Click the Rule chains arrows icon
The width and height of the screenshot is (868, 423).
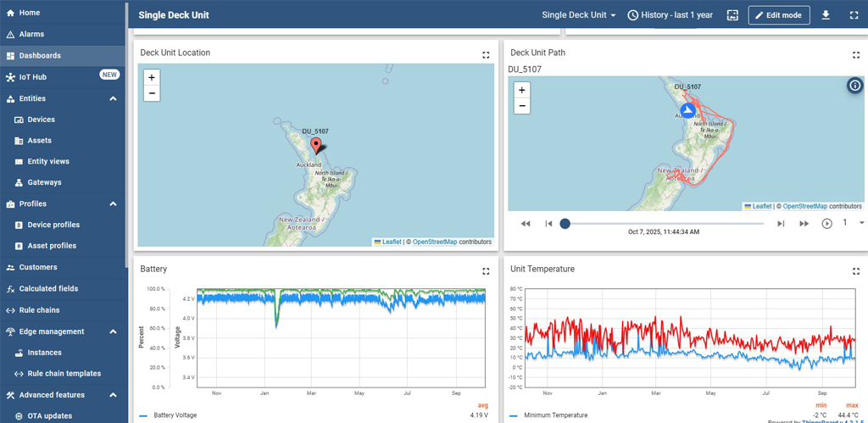pyautogui.click(x=10, y=310)
